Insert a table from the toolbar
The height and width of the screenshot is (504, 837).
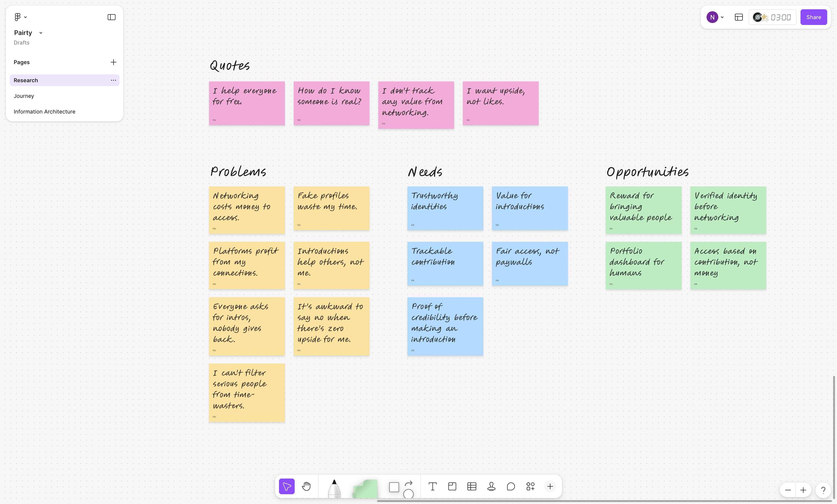(472, 486)
